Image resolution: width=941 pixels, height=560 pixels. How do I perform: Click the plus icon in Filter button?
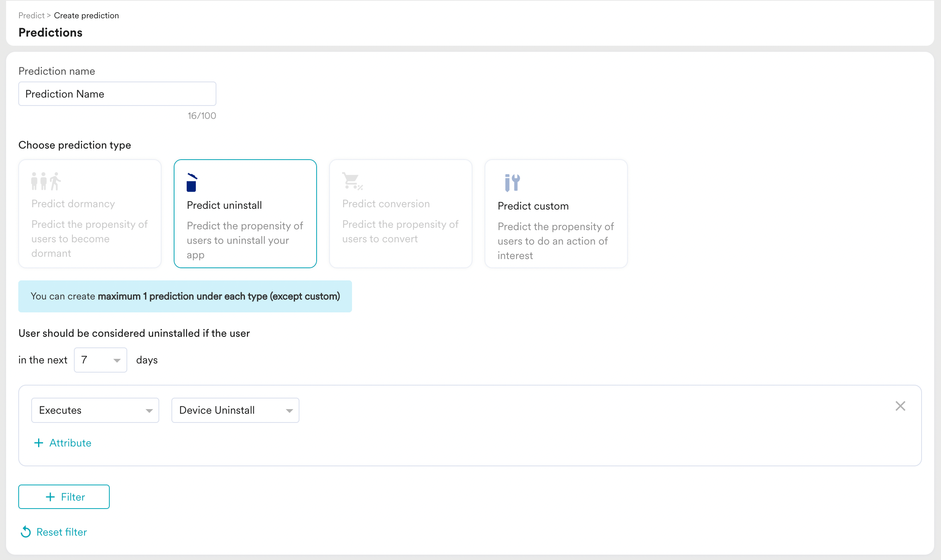50,497
